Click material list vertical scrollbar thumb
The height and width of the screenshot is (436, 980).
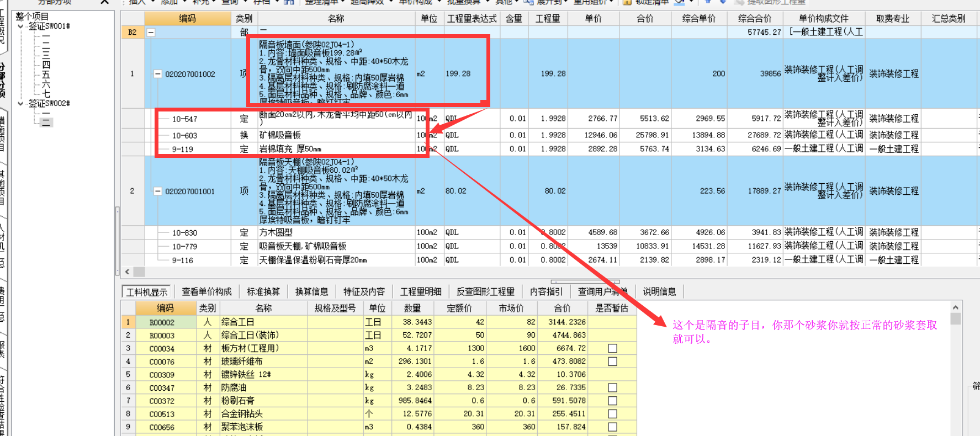(x=956, y=318)
